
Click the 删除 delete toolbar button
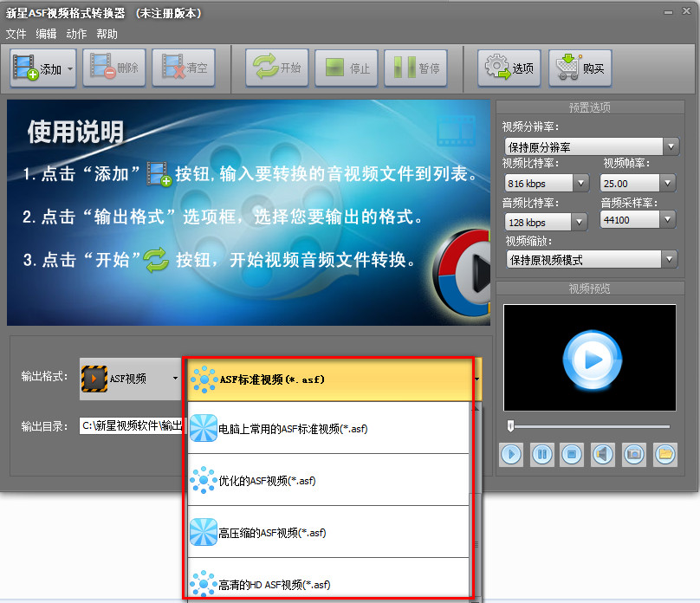click(114, 68)
